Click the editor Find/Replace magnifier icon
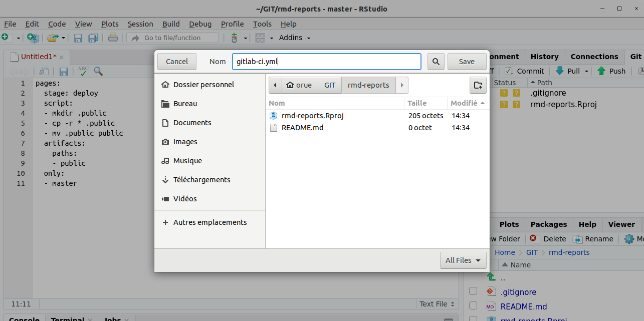This screenshot has height=321, width=644. pyautogui.click(x=98, y=72)
